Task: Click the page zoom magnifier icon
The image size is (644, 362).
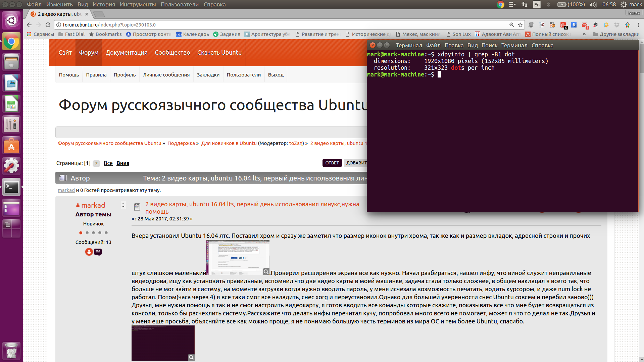Action: point(511,25)
